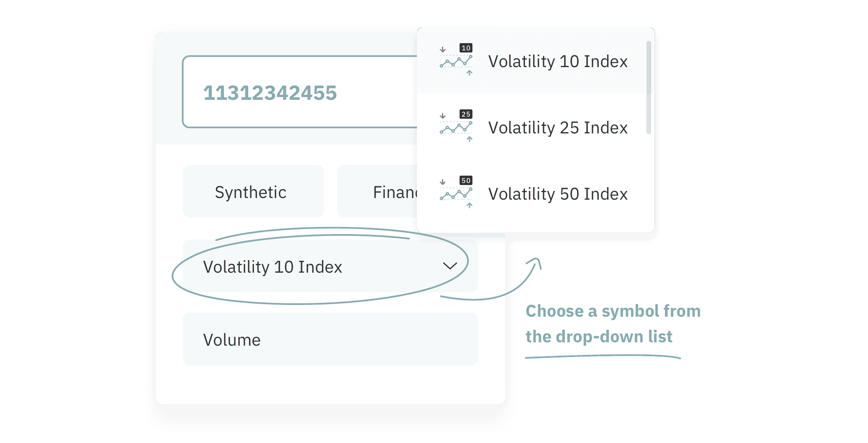Click the down arrow on the Volatility 10 icon
This screenshot has width=868, height=443.
pyautogui.click(x=442, y=50)
